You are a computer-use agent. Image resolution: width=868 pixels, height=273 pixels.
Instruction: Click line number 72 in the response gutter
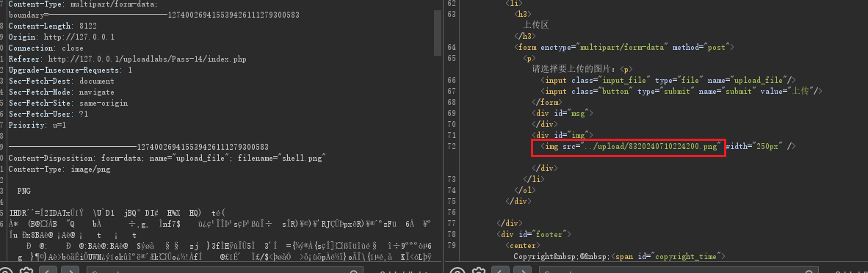tap(452, 146)
